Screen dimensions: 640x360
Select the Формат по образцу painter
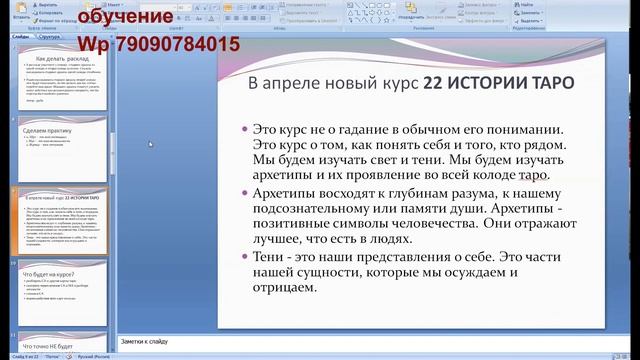click(54, 20)
